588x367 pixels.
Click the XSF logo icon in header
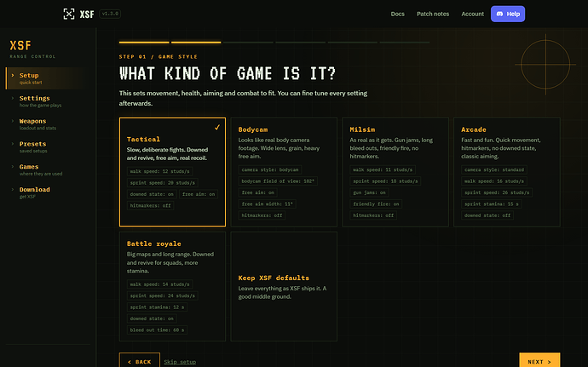tap(69, 14)
